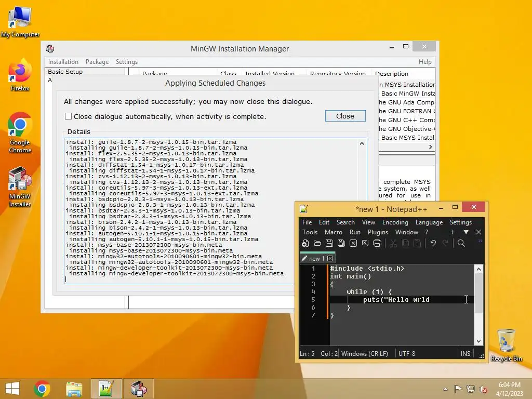The height and width of the screenshot is (399, 532).
Task: Save the current file via Notepad++ toolbar
Action: tap(329, 243)
